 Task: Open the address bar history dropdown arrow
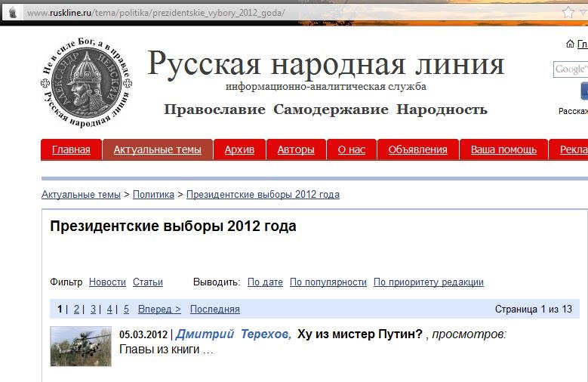pos(583,13)
